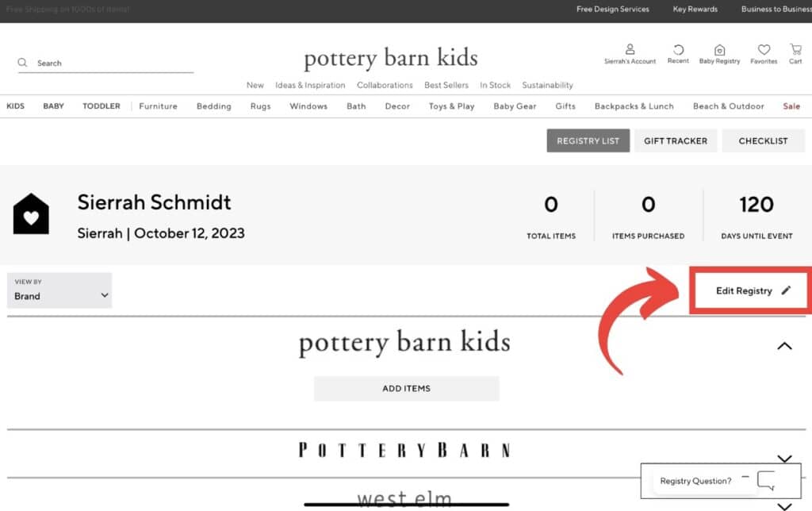The height and width of the screenshot is (511, 812).
Task: Open the Registry Question chat bubble icon
Action: pos(765,480)
